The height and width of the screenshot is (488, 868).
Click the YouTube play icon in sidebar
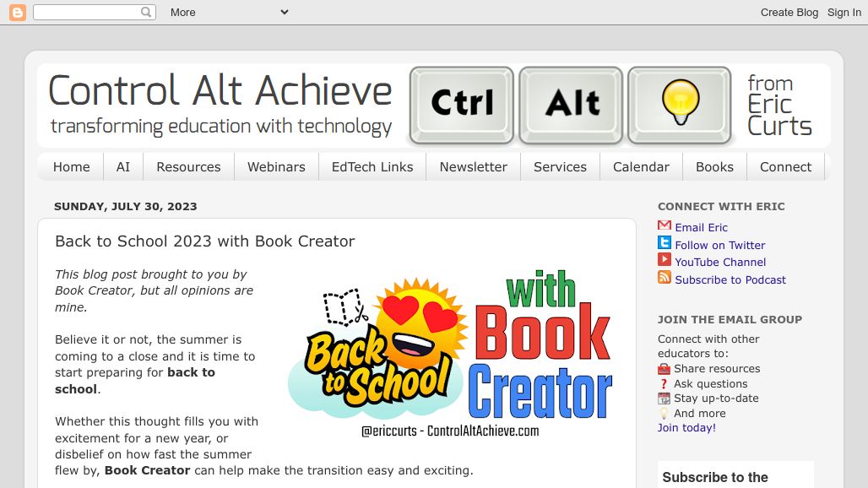point(665,259)
